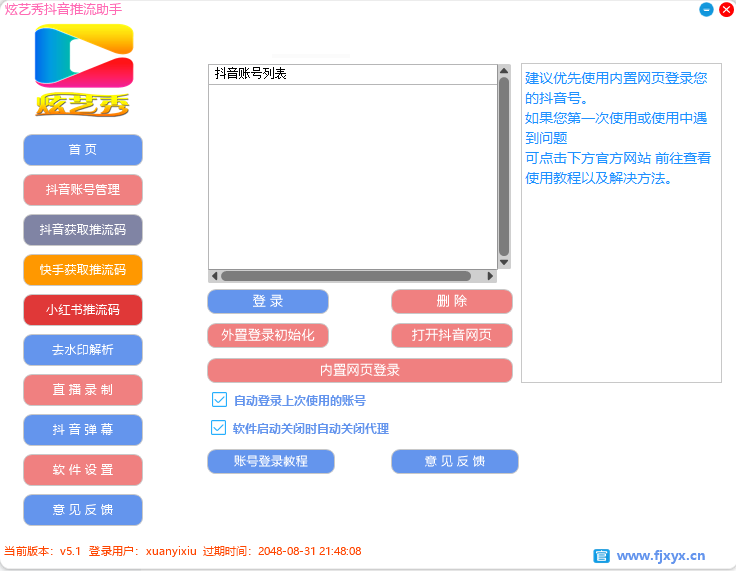The height and width of the screenshot is (571, 736).
Task: Click the 抖音账号列表 column header
Action: [353, 74]
